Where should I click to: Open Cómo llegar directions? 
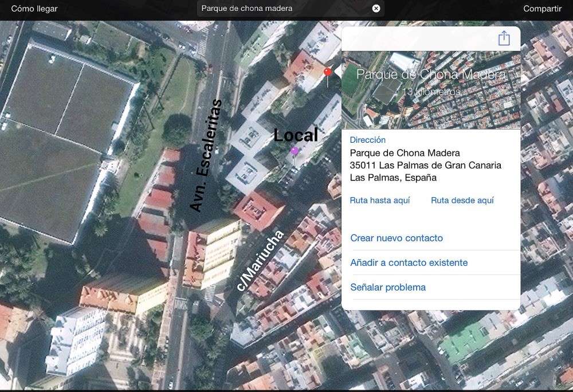(34, 9)
